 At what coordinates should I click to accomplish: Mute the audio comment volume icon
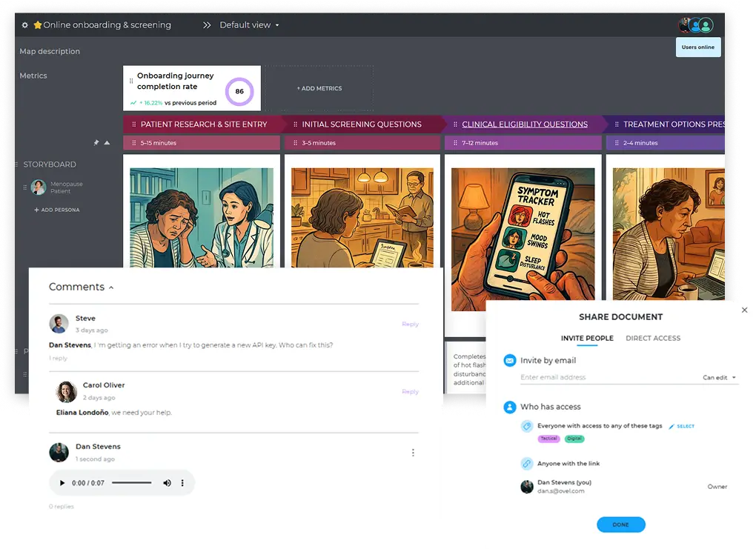(167, 483)
